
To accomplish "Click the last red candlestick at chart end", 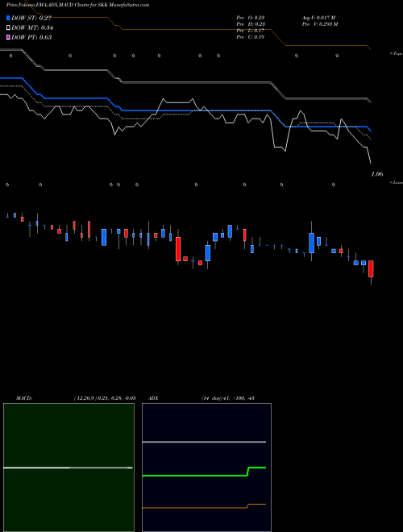I will (371, 268).
